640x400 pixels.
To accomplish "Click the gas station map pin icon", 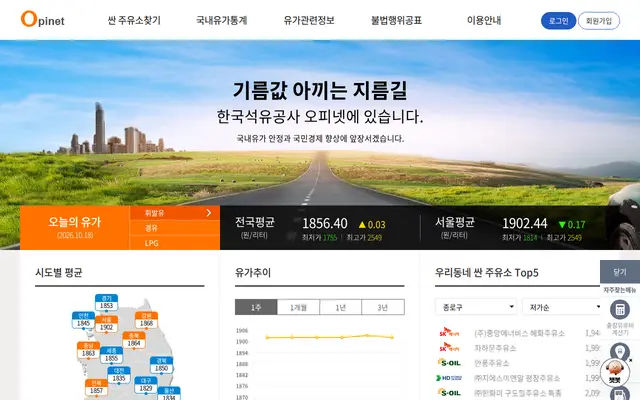I will point(620,352).
